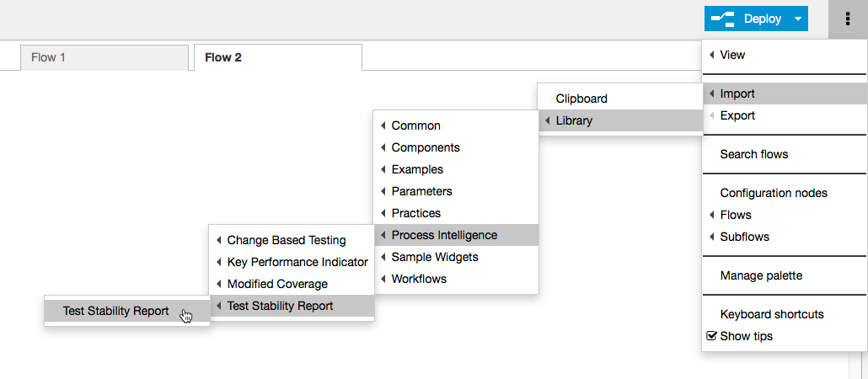Expand the Export submenu
868x379 pixels.
[785, 115]
